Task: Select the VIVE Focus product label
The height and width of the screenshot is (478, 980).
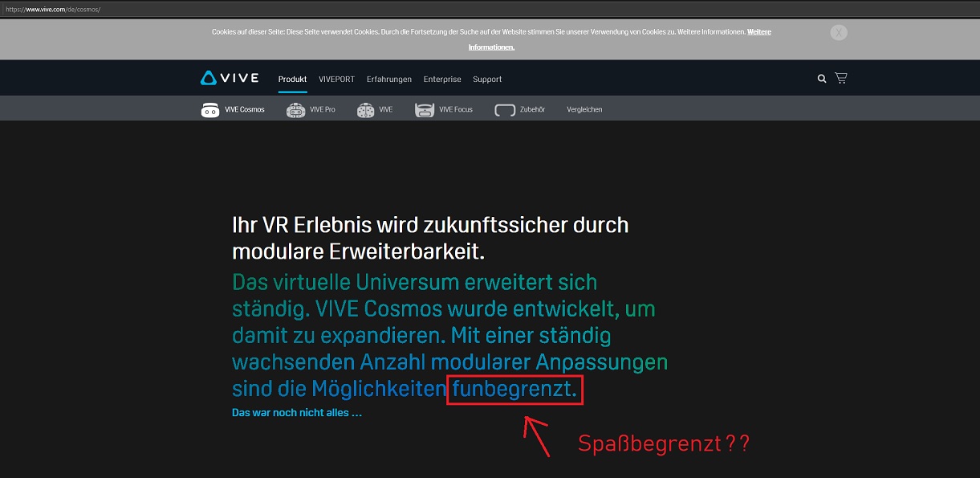Action: click(456, 109)
